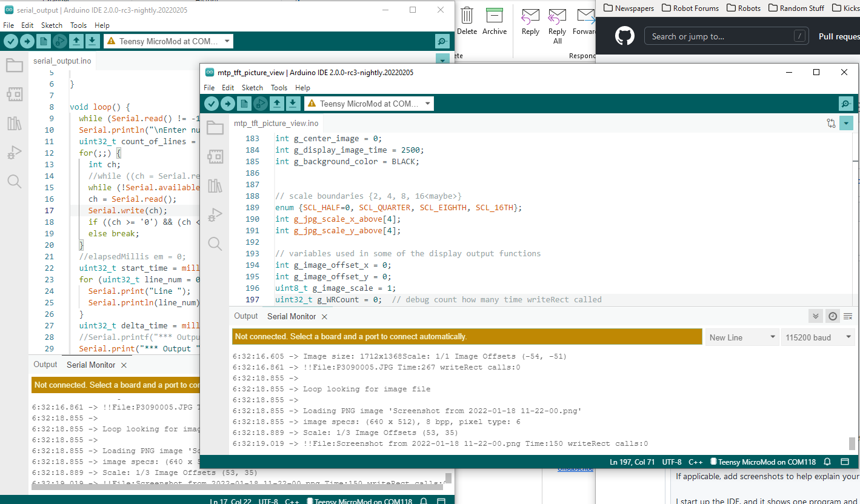This screenshot has height=504, width=860.
Task: Open Search panel in mtp_tft_picture_view sidebar
Action: pyautogui.click(x=215, y=244)
